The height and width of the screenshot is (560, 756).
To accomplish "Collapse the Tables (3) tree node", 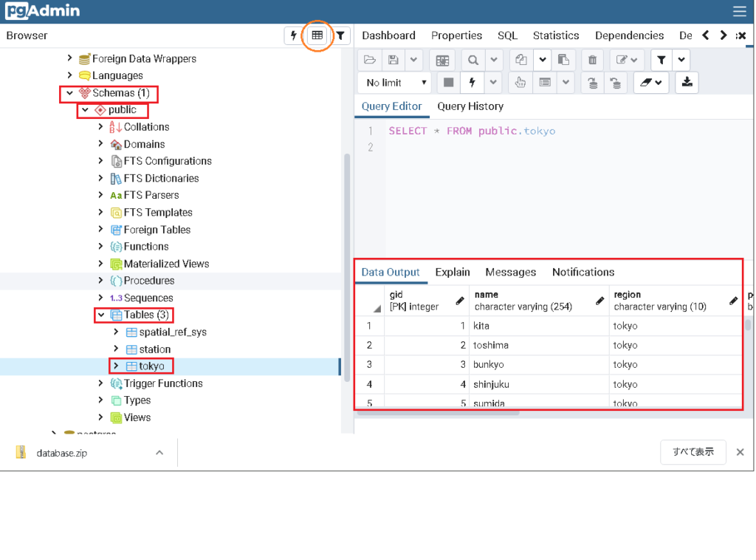I will (101, 315).
